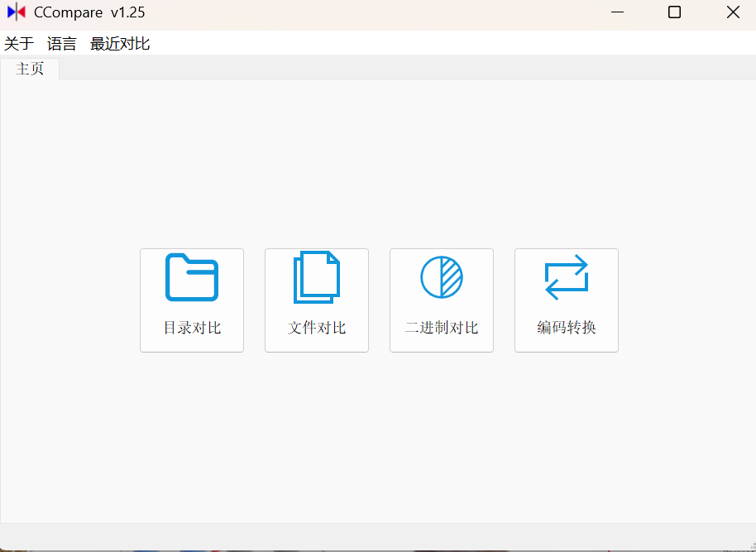The image size is (756, 552).
Task: Click the 目录对比 card
Action: [x=191, y=300]
